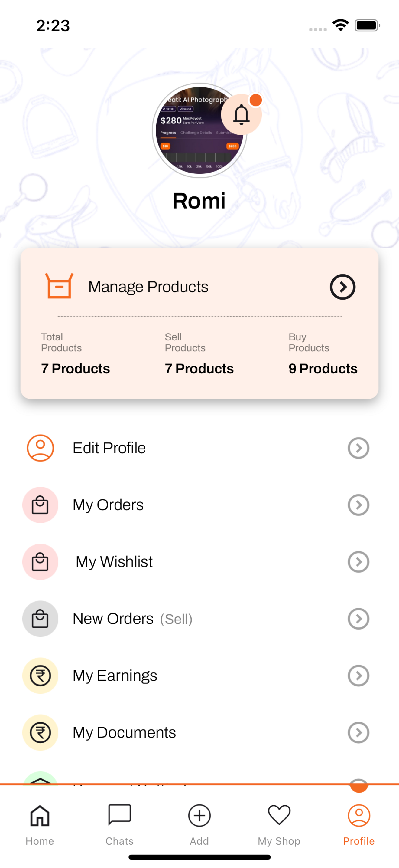Tap the Add tab

199,825
